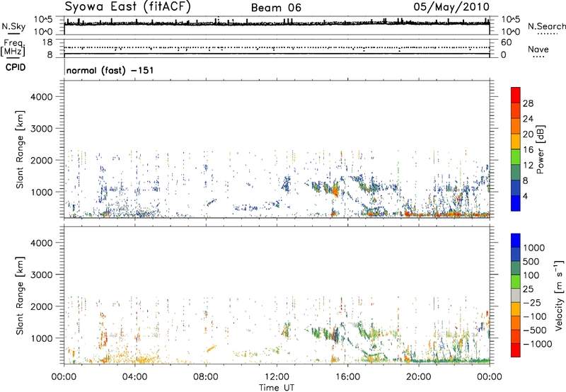Screen dimensions: 566x392
Task: Click the '08:00' time axis tick label
Action: tap(206, 377)
